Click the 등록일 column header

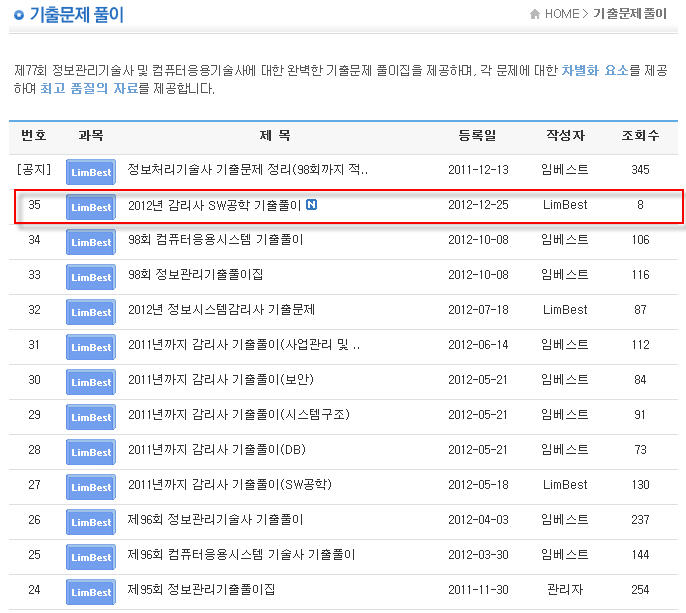477,135
